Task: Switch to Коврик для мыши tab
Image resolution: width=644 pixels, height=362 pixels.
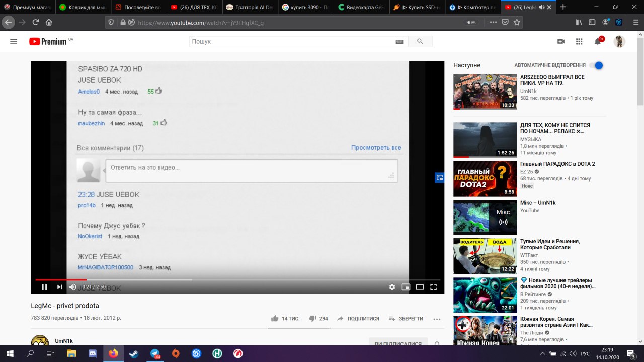Action: (82, 7)
